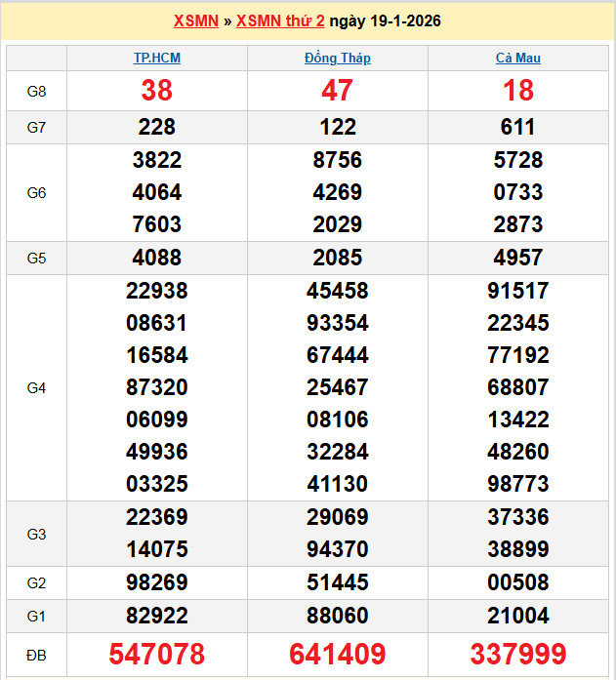Click Đồng Tháp special prize number 641409
Screen dimensions: 616x680
(x=338, y=654)
